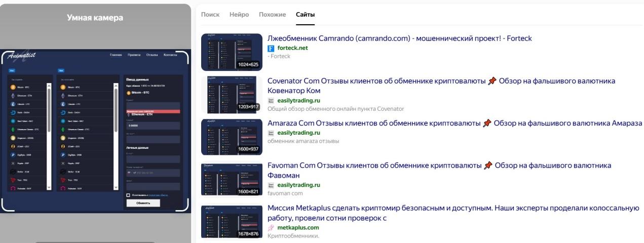The image size is (644, 243).
Task: Click the E-mail input field
Action: 153,159
